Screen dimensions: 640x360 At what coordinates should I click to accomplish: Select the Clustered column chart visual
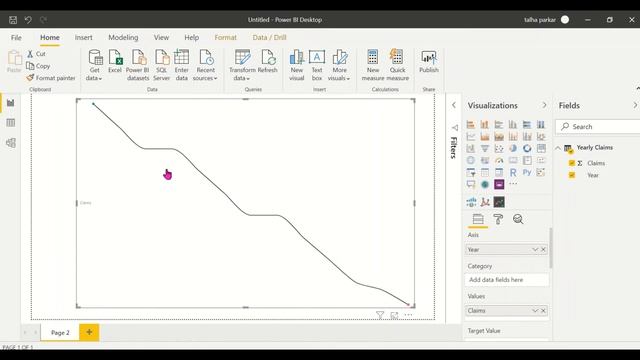click(x=513, y=124)
